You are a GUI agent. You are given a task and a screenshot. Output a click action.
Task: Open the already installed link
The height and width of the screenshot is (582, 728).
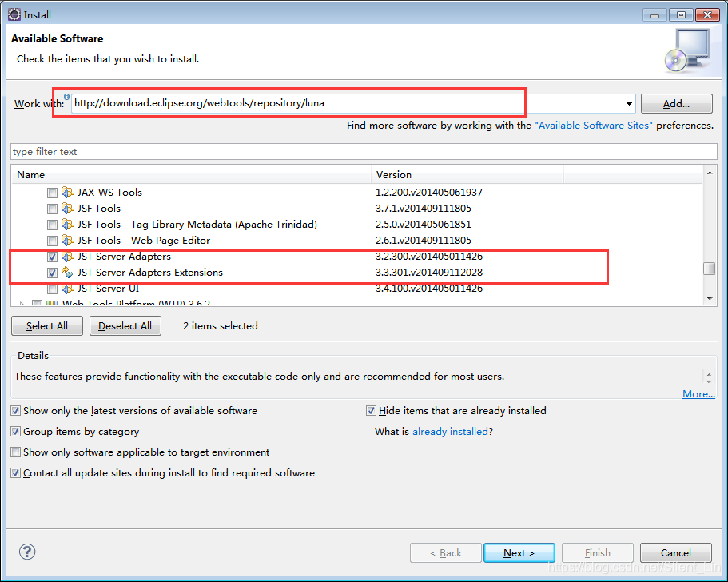451,432
